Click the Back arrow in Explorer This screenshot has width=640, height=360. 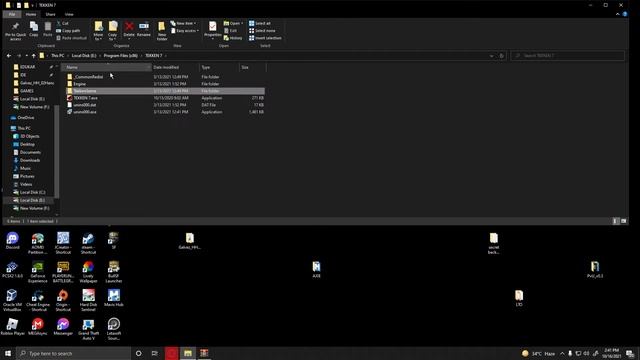coord(9,56)
